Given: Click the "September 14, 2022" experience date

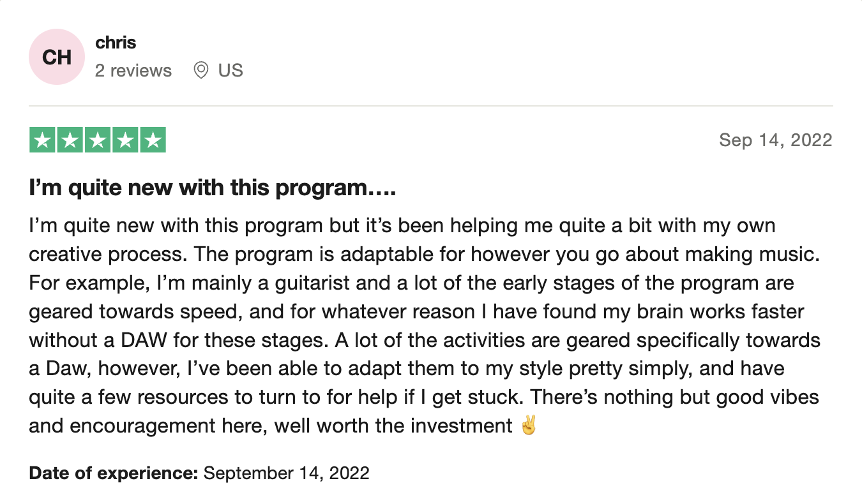Looking at the screenshot, I should [286, 473].
